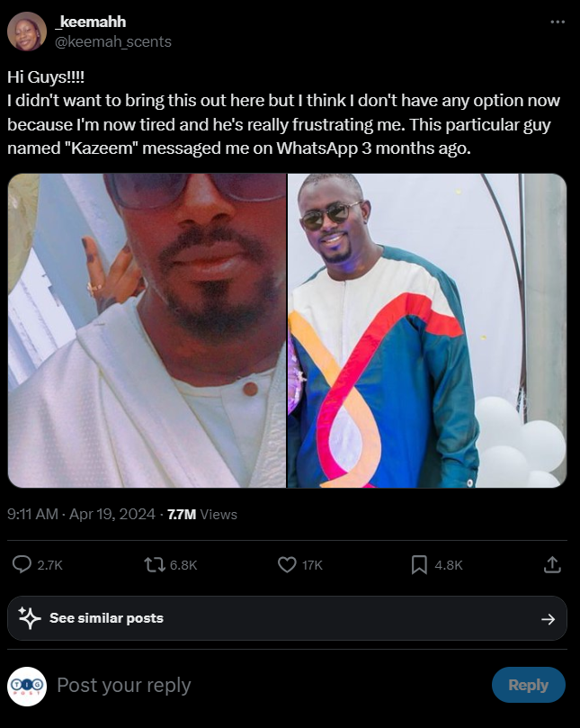Click the reply speech bubble icon
The width and height of the screenshot is (580, 728).
tap(22, 564)
